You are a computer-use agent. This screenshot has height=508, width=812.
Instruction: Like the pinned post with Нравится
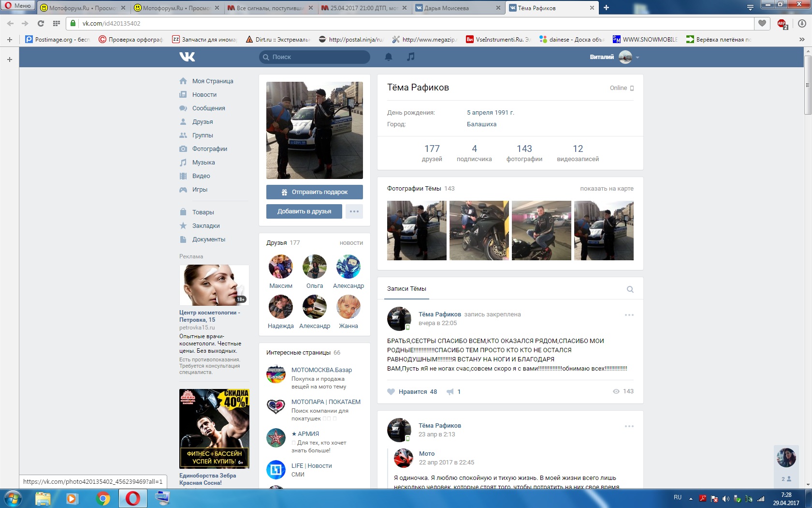point(412,392)
